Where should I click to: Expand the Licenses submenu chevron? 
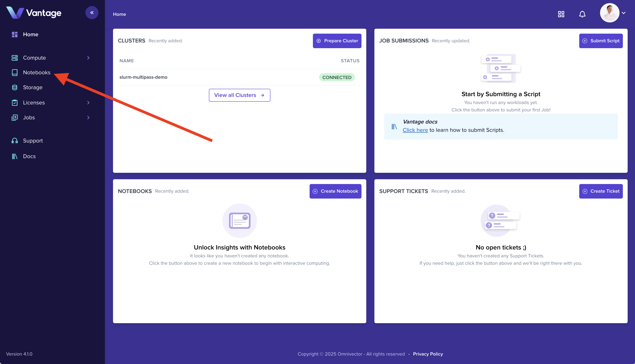click(x=88, y=103)
